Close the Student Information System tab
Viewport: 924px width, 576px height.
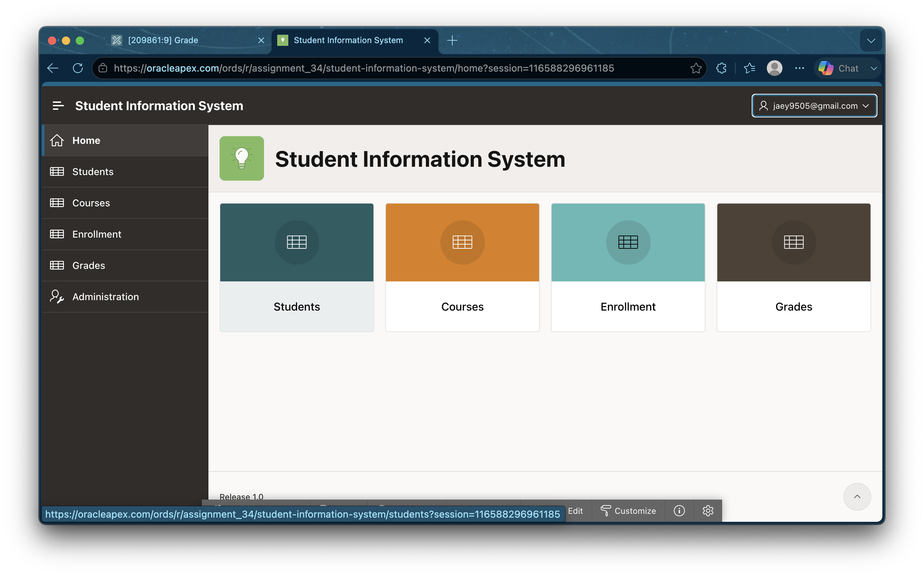427,40
